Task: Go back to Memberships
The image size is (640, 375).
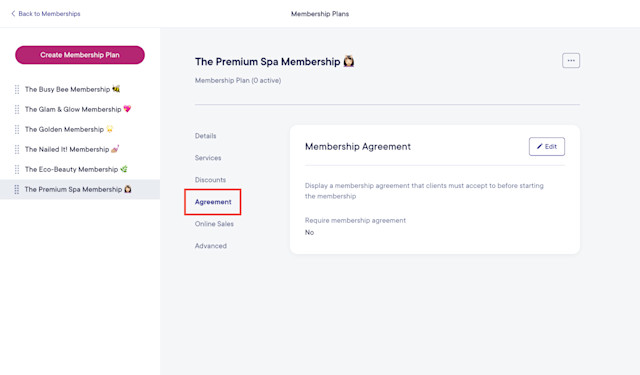Action: point(46,13)
